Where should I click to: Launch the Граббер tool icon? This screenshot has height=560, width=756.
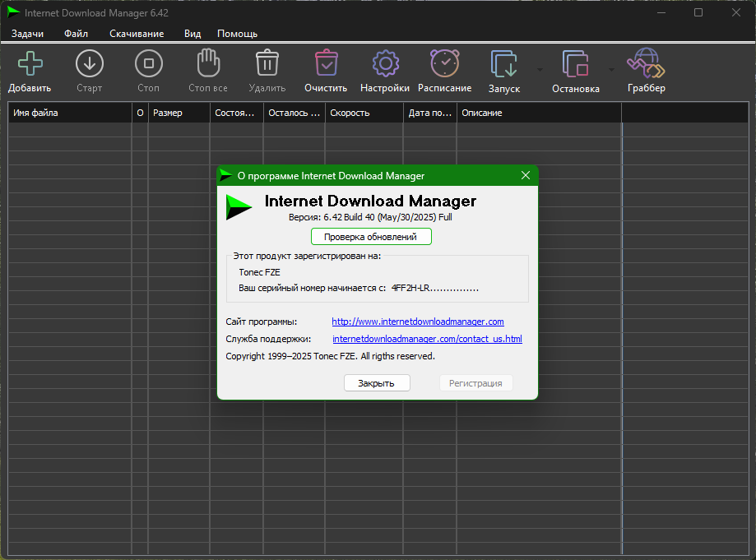point(646,63)
